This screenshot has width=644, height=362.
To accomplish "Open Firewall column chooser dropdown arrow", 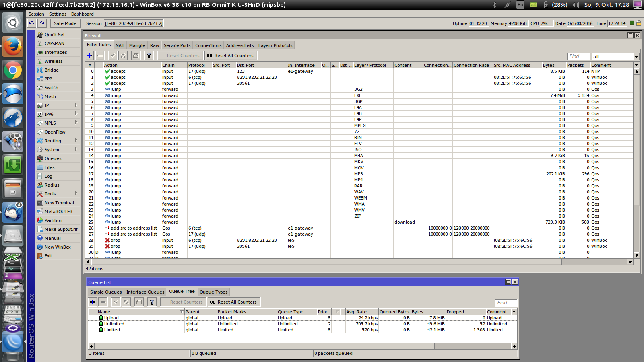I will point(636,65).
